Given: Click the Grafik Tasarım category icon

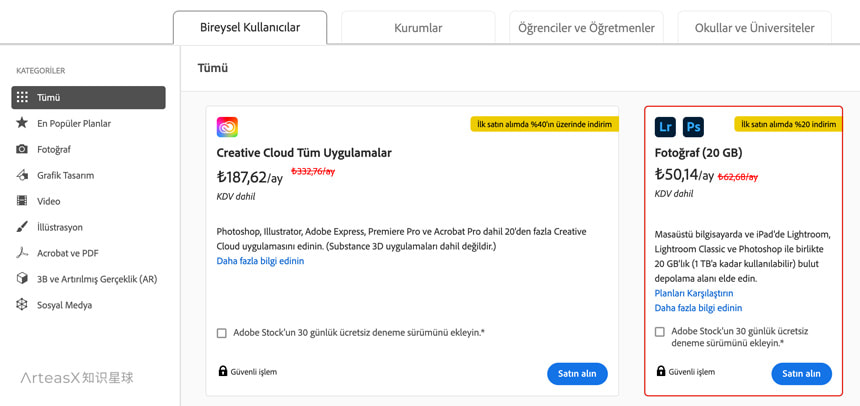Looking at the screenshot, I should [x=22, y=175].
